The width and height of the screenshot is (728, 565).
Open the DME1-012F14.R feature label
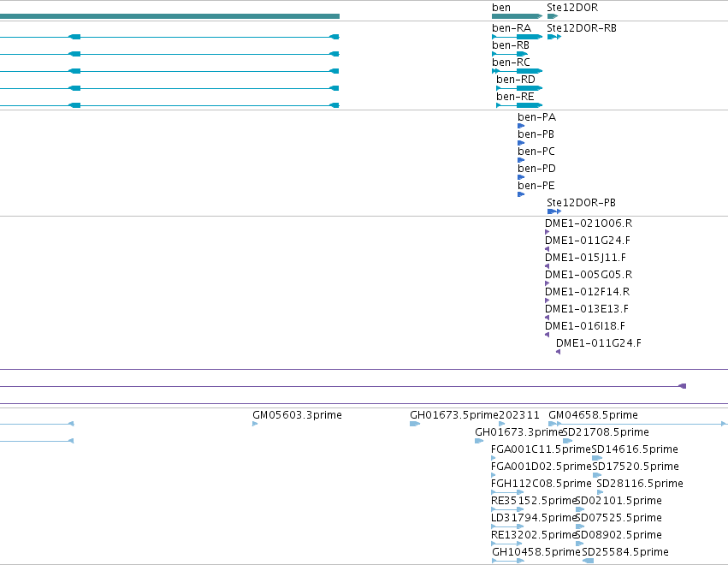tap(588, 292)
